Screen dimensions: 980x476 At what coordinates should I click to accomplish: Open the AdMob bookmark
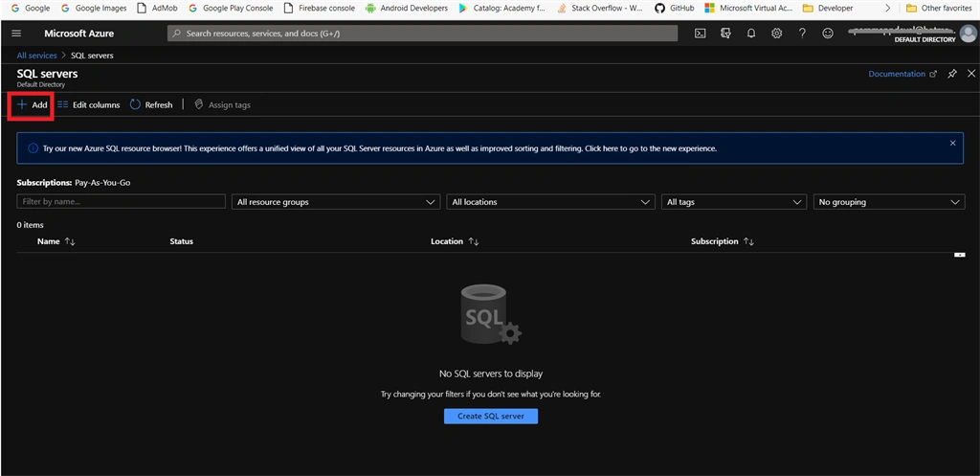(x=158, y=8)
